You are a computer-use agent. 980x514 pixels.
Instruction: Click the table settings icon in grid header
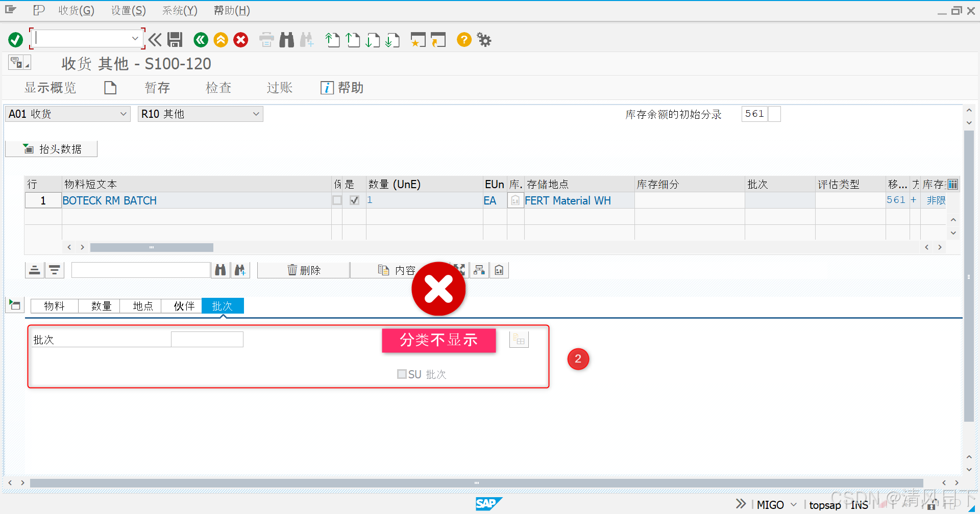coord(953,184)
